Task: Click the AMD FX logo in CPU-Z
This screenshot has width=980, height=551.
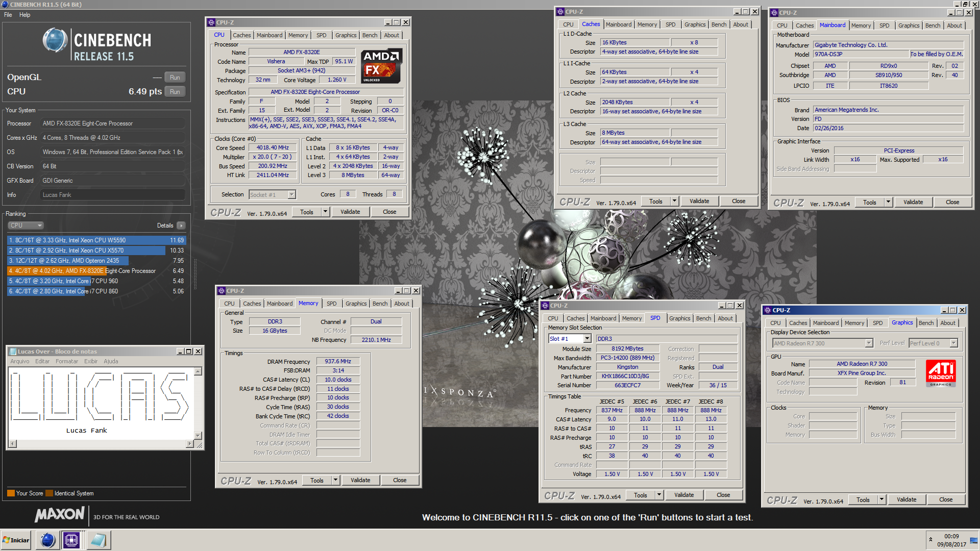Action: [381, 66]
